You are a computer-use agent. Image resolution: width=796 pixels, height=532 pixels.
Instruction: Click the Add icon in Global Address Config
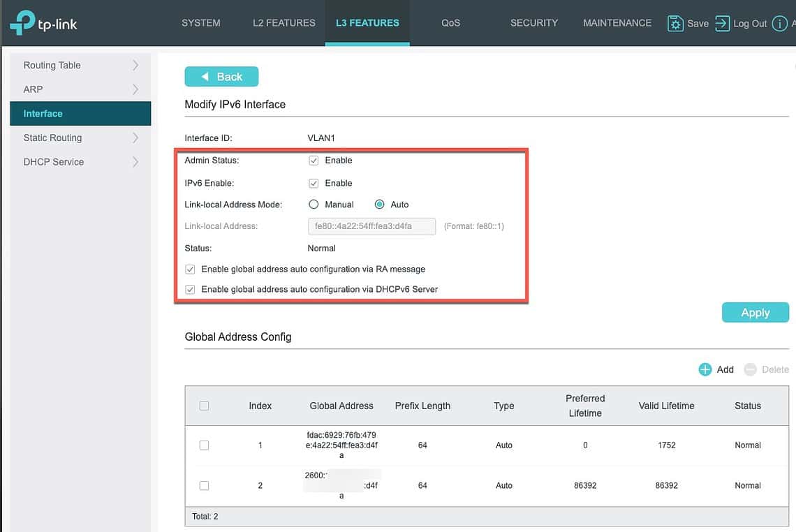coord(703,369)
